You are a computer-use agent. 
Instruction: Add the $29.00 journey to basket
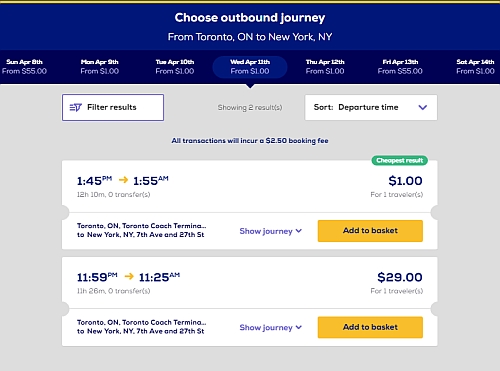click(370, 327)
